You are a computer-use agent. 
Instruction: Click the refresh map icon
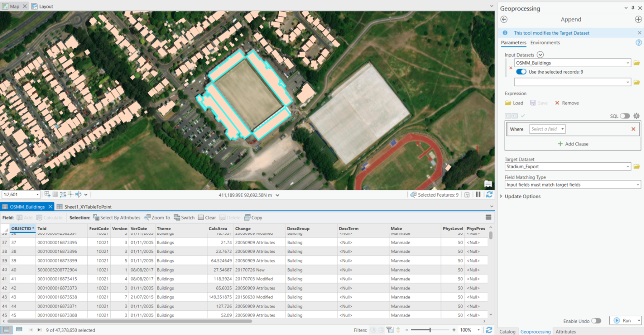tap(489, 195)
